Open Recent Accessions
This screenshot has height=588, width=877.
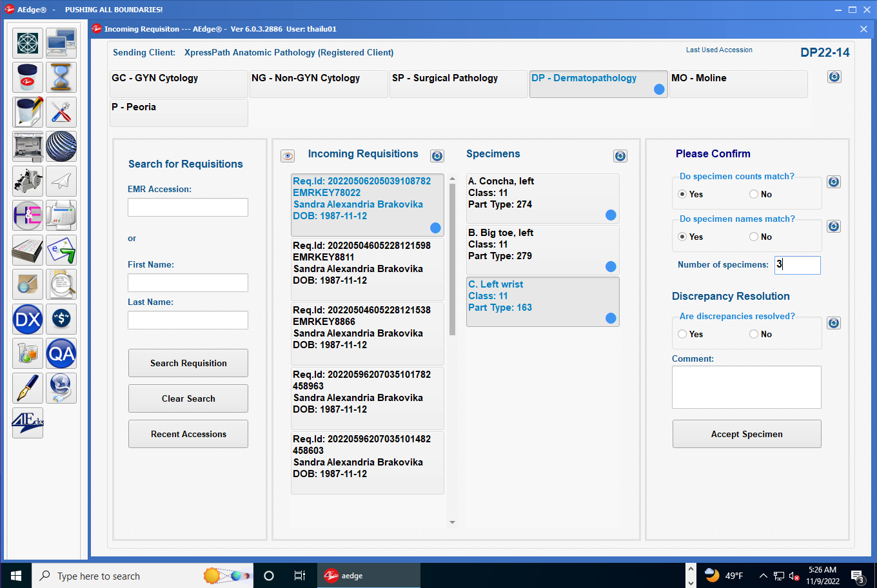[x=188, y=434]
